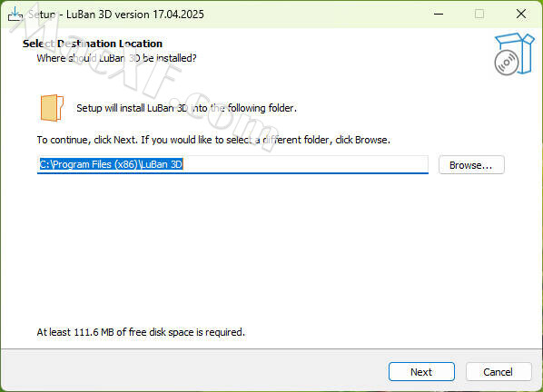
Task: Close the setup wizard with the X
Action: pos(521,15)
